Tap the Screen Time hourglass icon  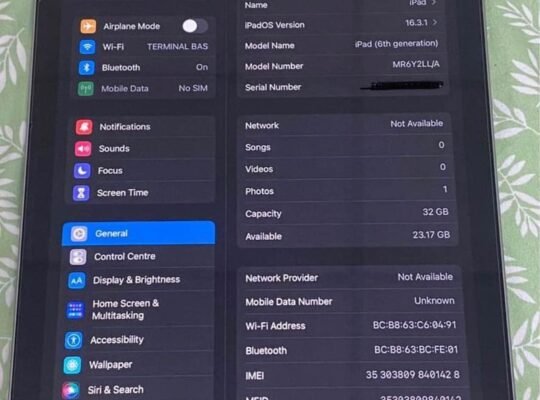coord(81,193)
